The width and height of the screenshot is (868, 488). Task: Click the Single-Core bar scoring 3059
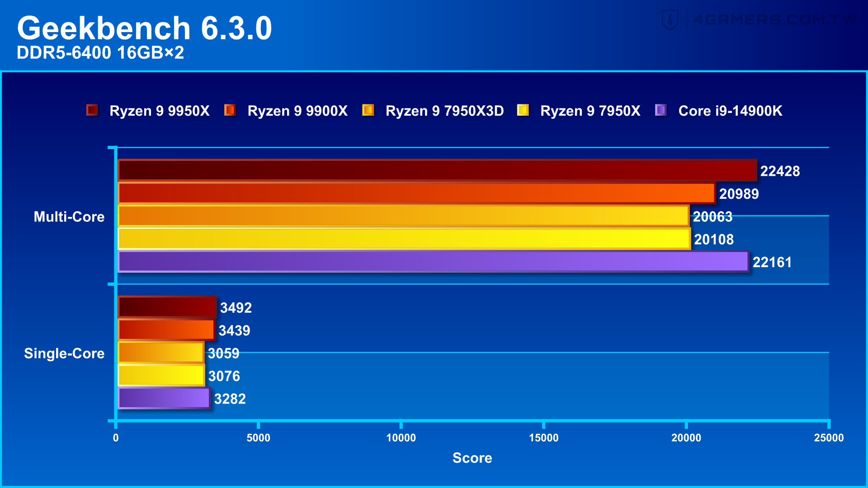(161, 353)
